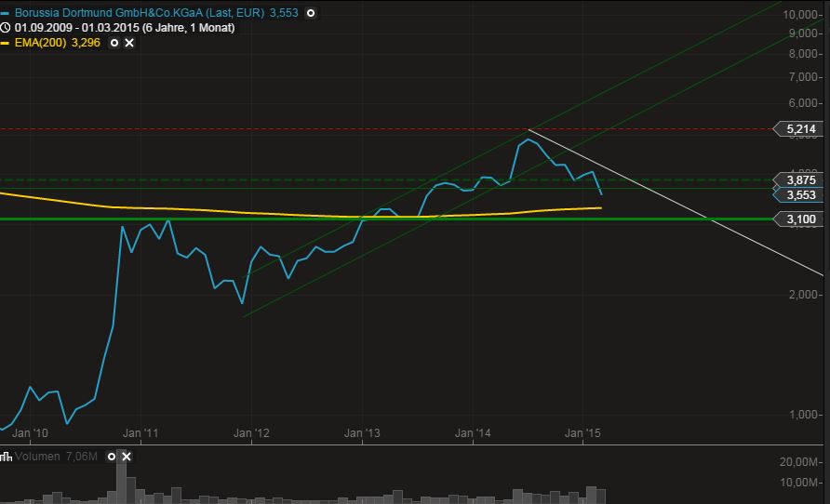Open settings circle icon for Volumen panel
Screen dimensions: 830x504
click(x=111, y=457)
